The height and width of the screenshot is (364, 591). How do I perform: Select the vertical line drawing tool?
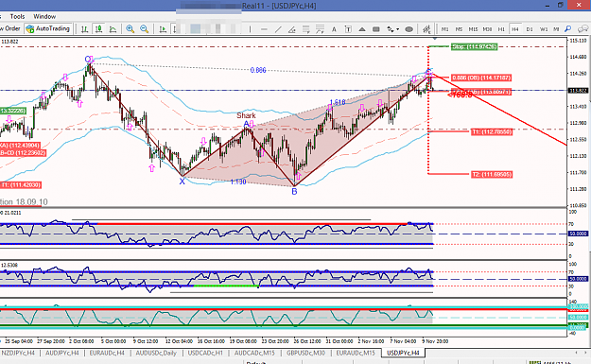click(x=250, y=29)
